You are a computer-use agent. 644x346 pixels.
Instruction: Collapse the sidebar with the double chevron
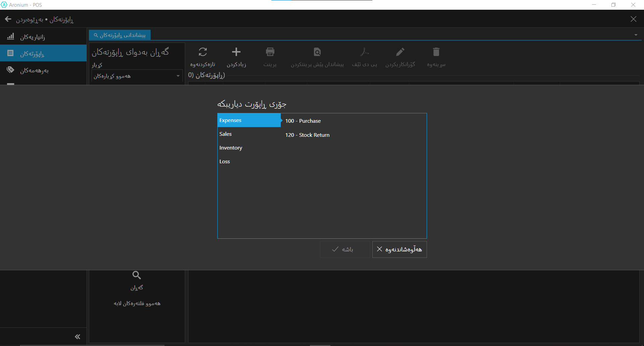[77, 337]
